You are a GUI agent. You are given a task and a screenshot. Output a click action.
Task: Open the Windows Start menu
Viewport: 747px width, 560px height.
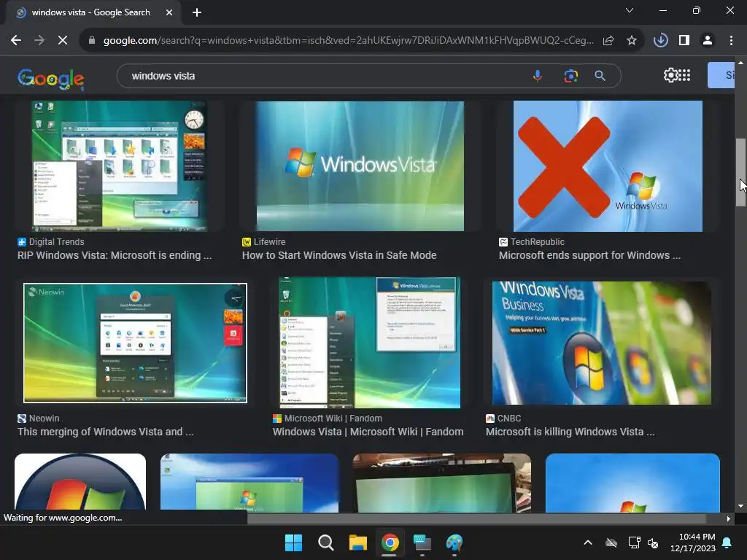tap(293, 542)
